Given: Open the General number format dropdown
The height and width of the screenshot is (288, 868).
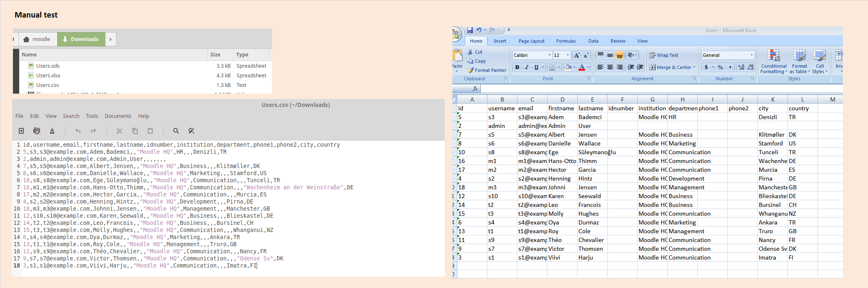Looking at the screenshot, I should [x=752, y=55].
